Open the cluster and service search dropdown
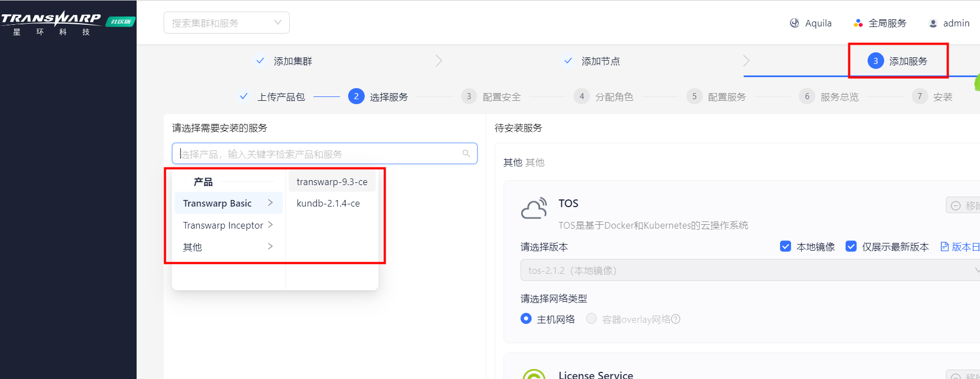The height and width of the screenshot is (379, 980). click(226, 23)
